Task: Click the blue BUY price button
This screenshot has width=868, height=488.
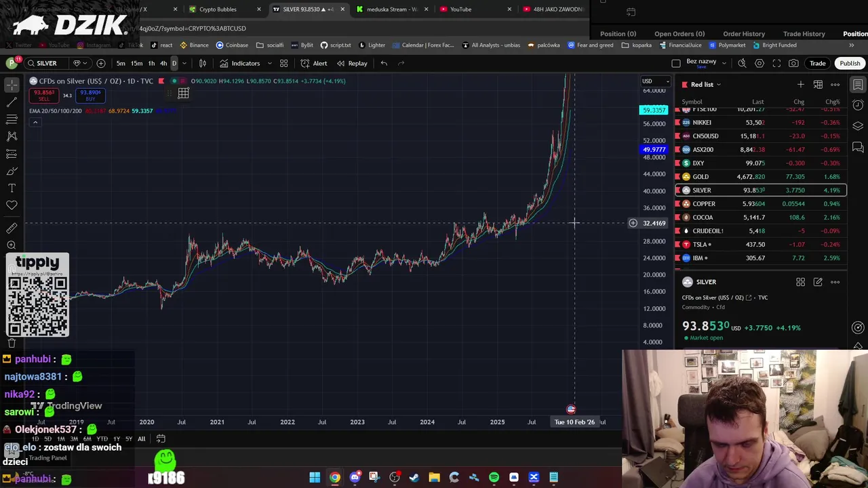Action: tap(90, 96)
